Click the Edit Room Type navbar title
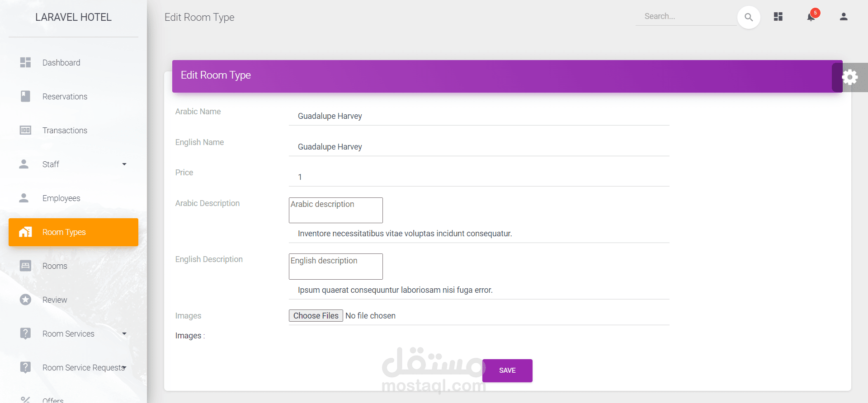 (x=199, y=17)
